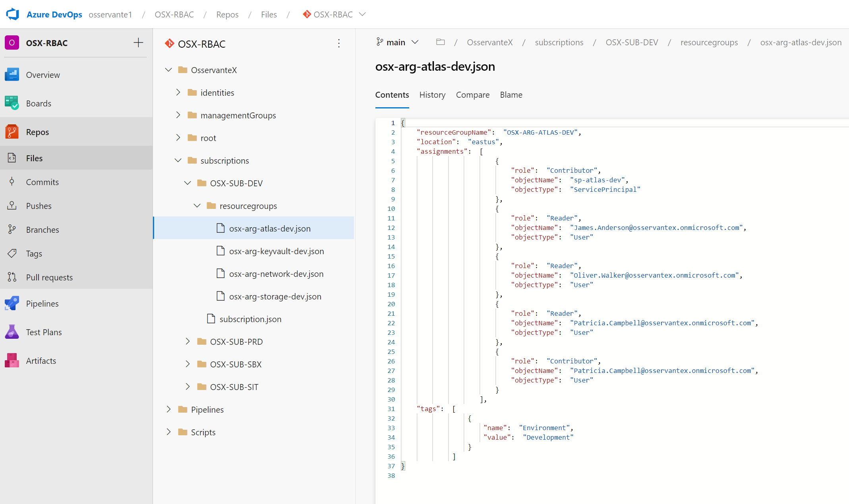Viewport: 849px width, 504px height.
Task: Click OSX-SUB-DEV in the file path
Action: click(x=632, y=42)
